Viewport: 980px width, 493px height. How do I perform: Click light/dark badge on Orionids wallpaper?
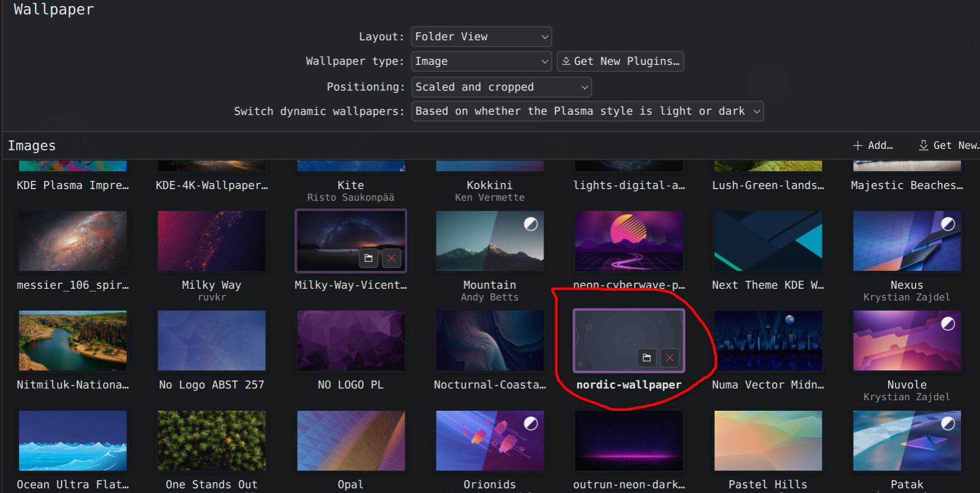(x=531, y=424)
